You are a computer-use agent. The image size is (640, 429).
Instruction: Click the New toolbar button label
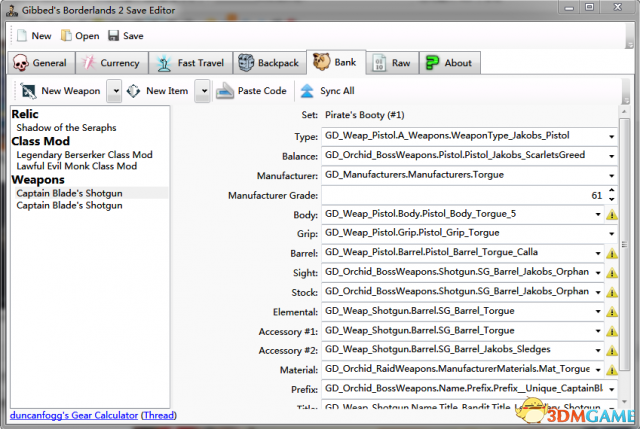[x=42, y=36]
